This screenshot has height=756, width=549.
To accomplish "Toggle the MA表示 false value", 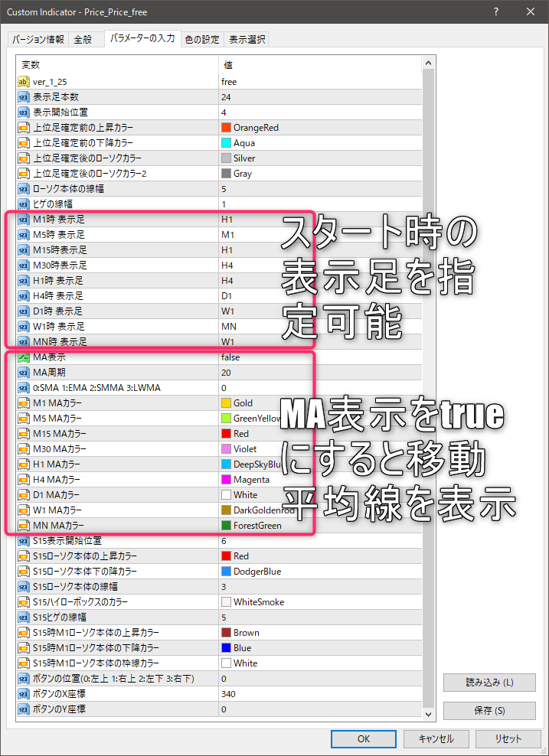I will click(x=230, y=357).
